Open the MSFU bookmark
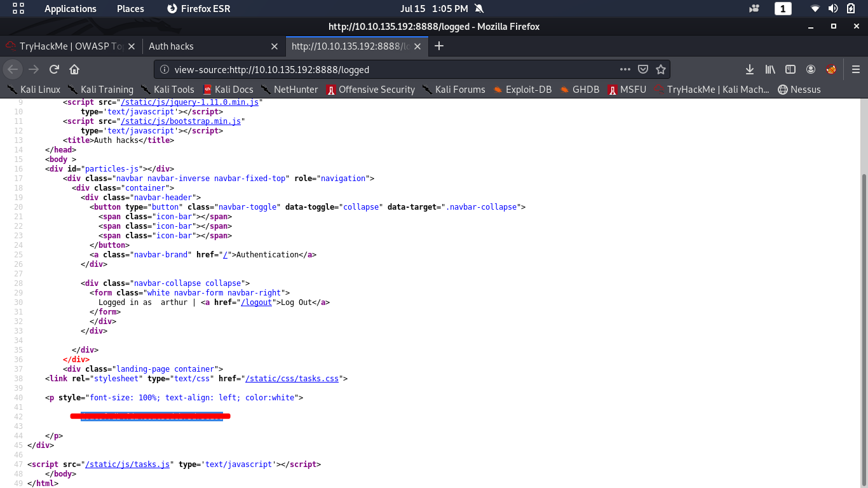This screenshot has height=488, width=868. click(x=627, y=90)
